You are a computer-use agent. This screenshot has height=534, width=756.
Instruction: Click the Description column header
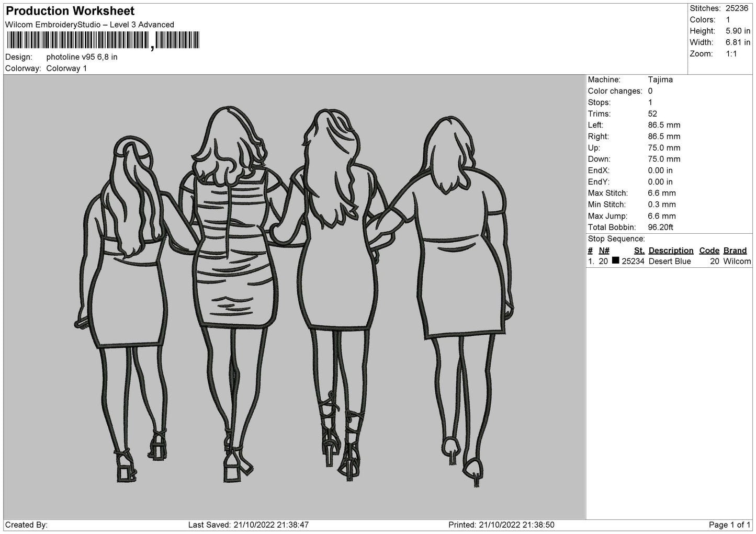[671, 251]
